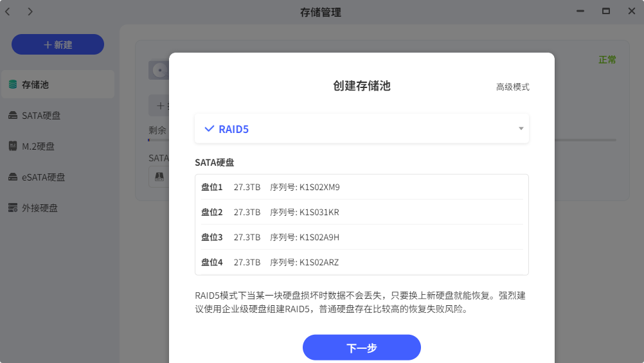Click the green 正常 status label
This screenshot has width=644, height=363.
pyautogui.click(x=607, y=60)
